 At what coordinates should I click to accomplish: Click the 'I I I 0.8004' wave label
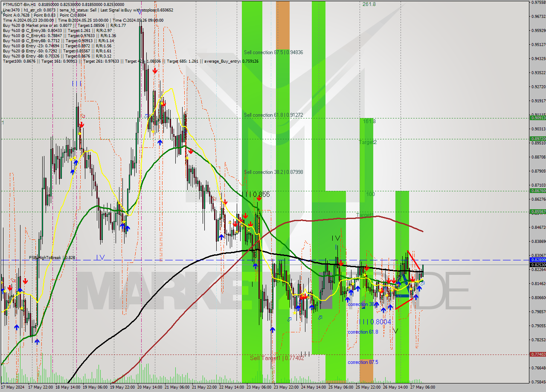[x=375, y=322]
